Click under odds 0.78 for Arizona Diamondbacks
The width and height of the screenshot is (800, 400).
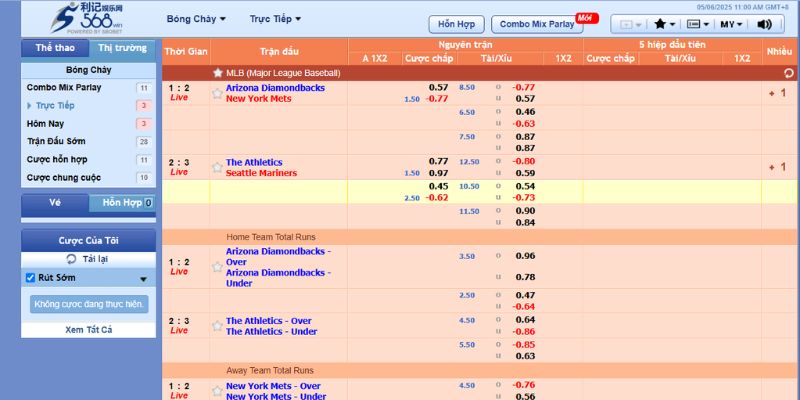[x=525, y=277]
